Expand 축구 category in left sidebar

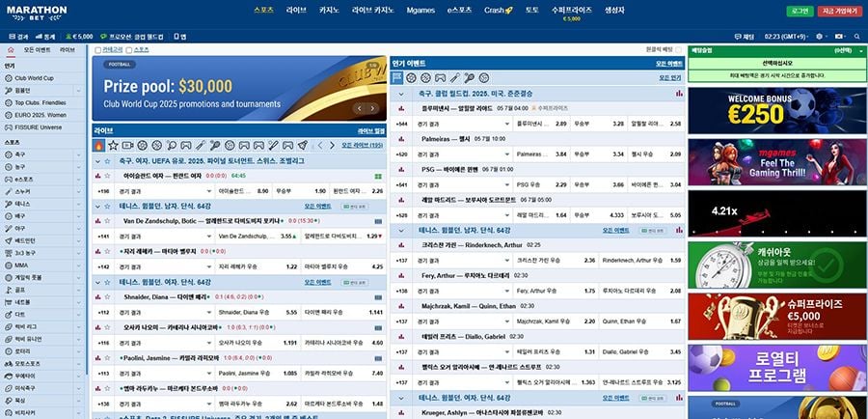pyautogui.click(x=79, y=154)
